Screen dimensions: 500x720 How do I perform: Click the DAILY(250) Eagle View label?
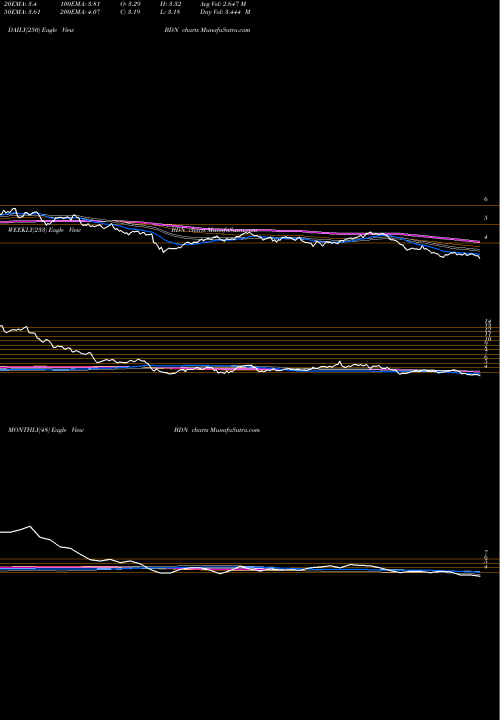(x=41, y=30)
